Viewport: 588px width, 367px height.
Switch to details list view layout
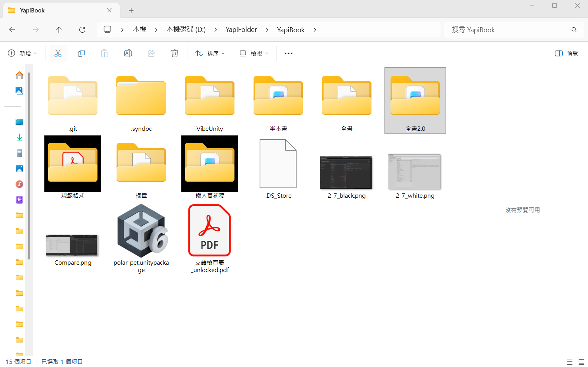pos(570,362)
